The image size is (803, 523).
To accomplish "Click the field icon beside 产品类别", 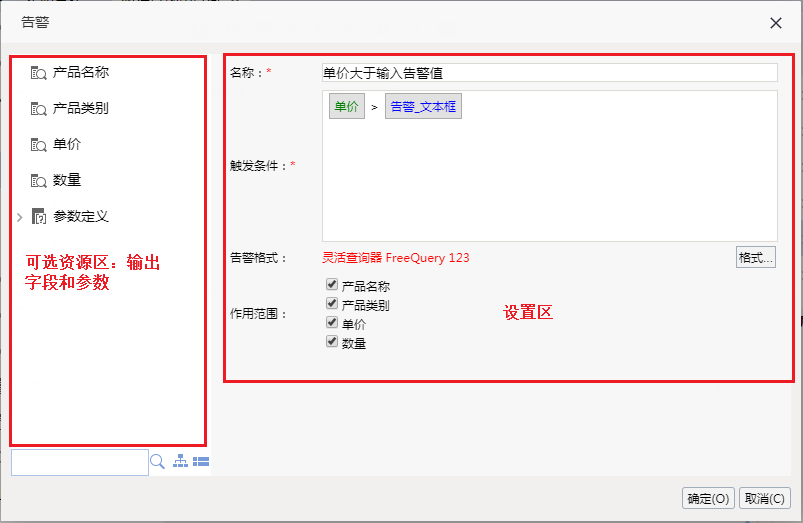I will [38, 109].
